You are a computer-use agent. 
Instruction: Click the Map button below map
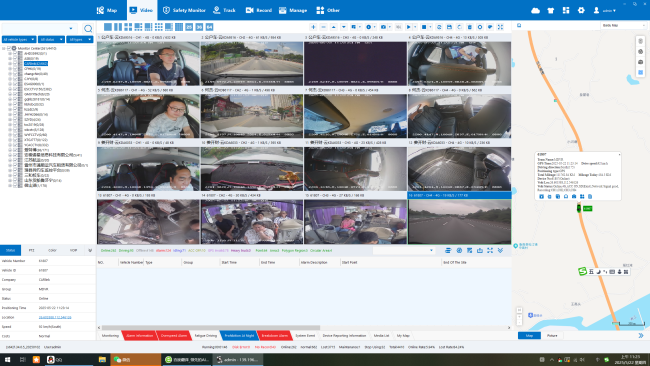(x=529, y=335)
